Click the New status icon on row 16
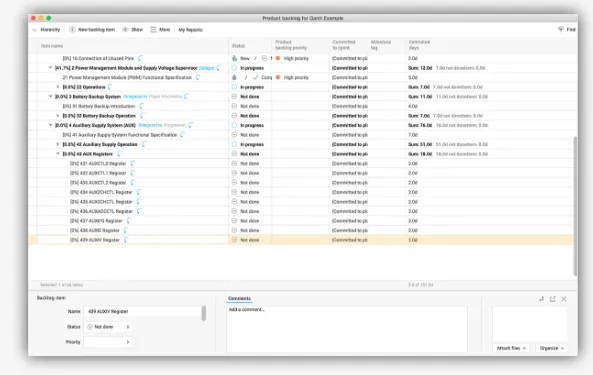 coord(234,58)
